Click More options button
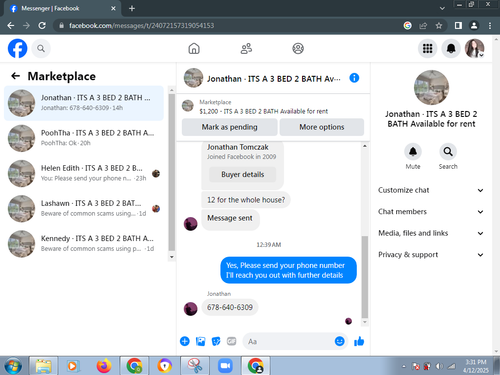 tap(322, 127)
